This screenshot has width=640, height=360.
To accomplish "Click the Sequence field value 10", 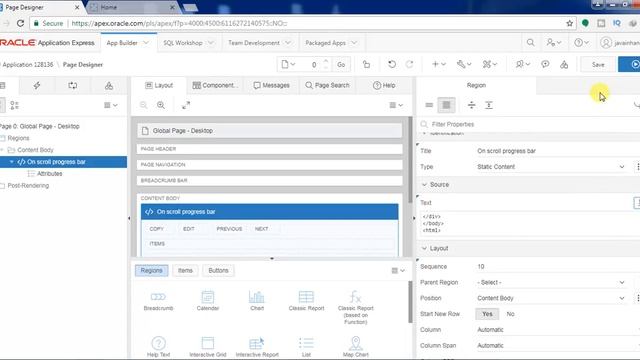I will pos(557,267).
